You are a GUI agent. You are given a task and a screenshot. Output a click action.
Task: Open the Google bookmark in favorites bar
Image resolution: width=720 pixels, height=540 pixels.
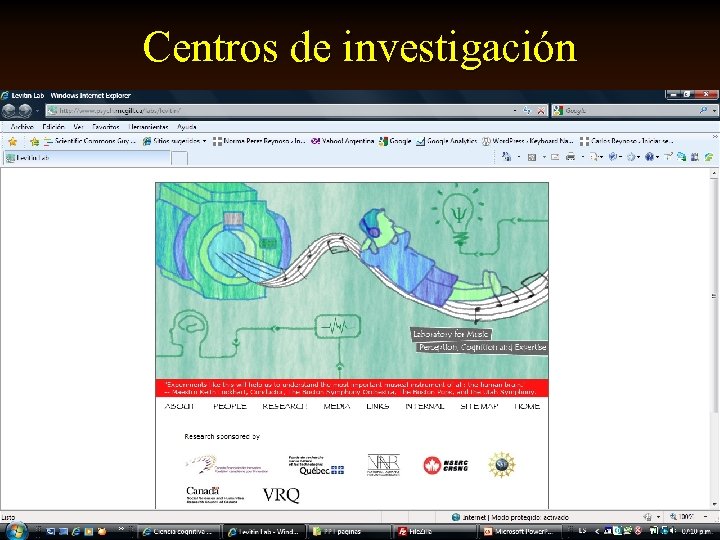pos(395,141)
